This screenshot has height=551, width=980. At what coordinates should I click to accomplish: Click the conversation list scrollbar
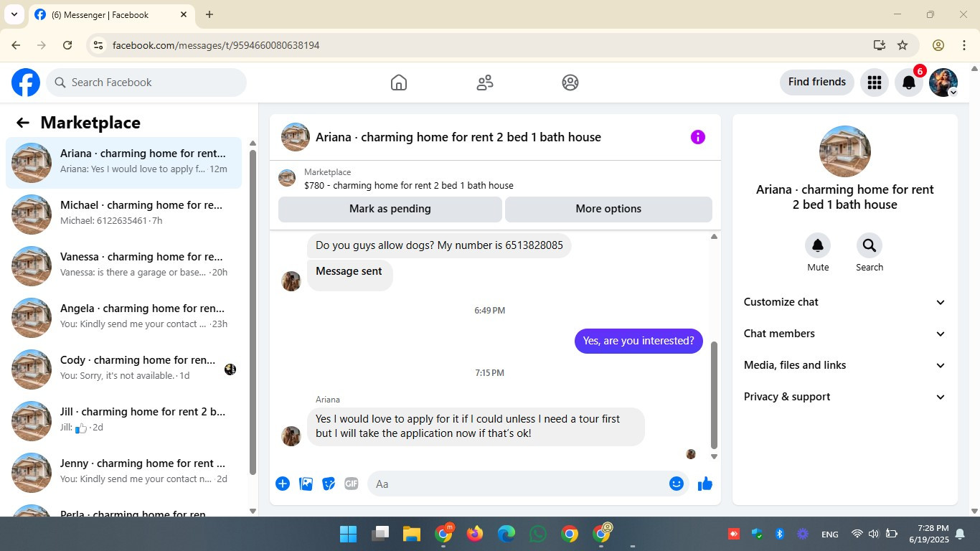[x=253, y=312]
